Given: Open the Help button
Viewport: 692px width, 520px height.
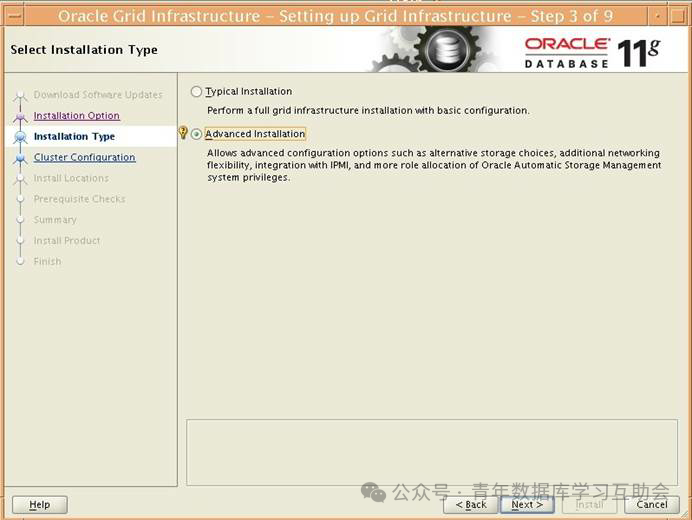Looking at the screenshot, I should (40, 505).
